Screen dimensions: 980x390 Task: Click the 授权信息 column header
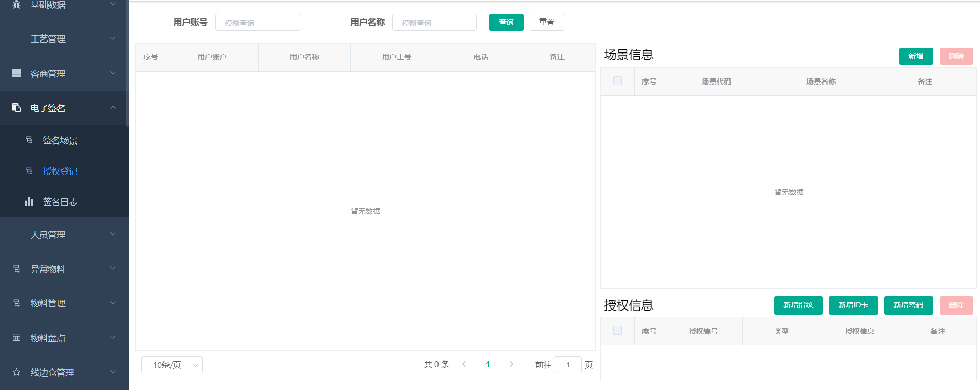click(x=860, y=331)
